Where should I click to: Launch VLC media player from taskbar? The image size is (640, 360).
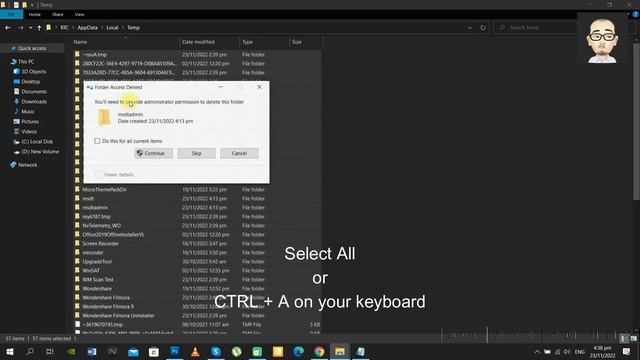pyautogui.click(x=195, y=351)
